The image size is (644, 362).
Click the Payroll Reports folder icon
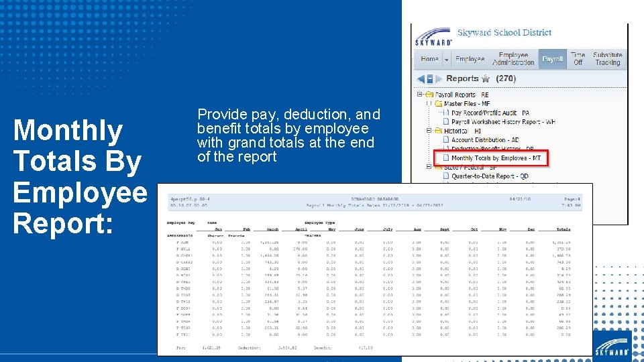click(429, 95)
